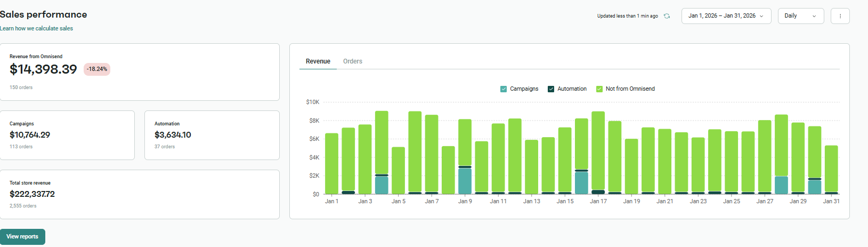Click the 2,555 orders text

tap(23, 206)
